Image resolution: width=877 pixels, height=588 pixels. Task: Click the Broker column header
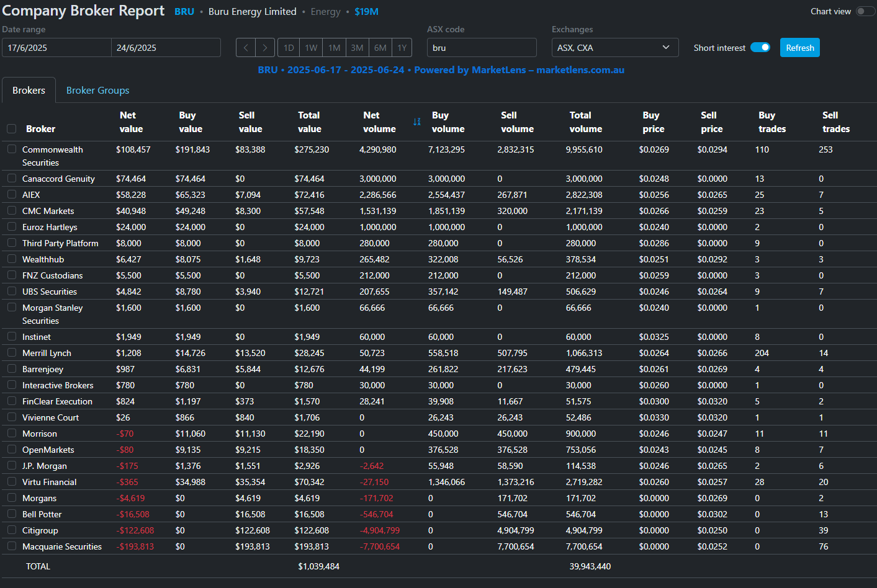pos(40,129)
